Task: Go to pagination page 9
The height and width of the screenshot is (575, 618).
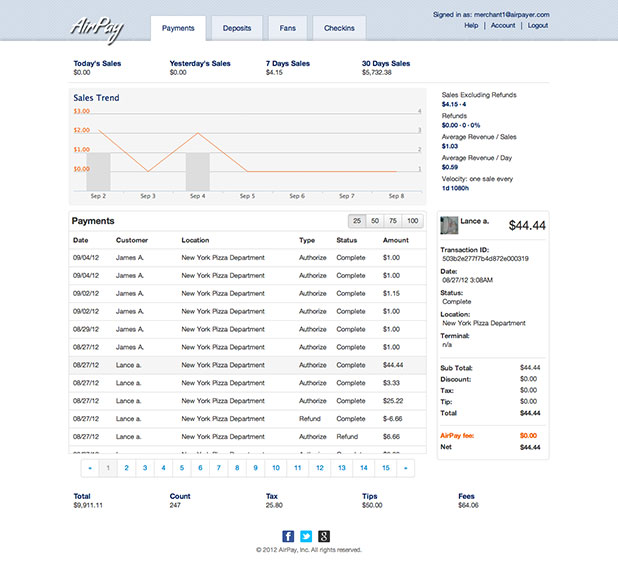Action: (255, 468)
